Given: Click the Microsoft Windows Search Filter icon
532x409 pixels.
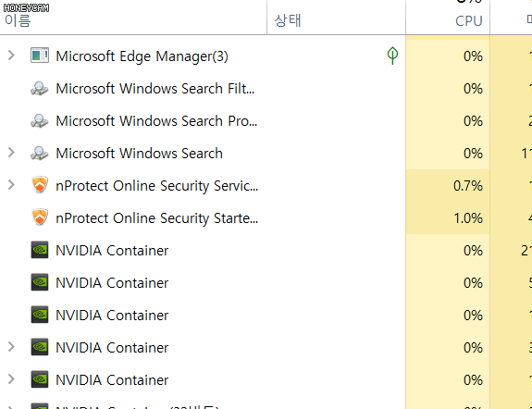Looking at the screenshot, I should [x=40, y=88].
